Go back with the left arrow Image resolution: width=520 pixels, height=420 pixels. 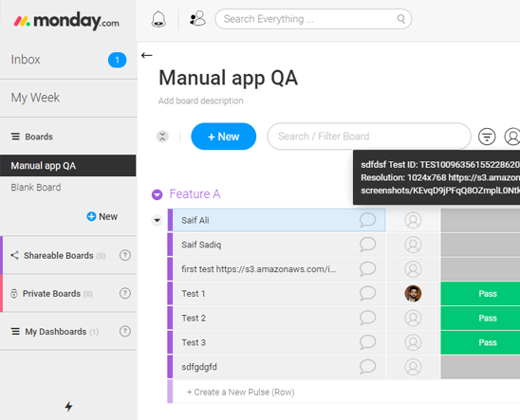tap(146, 55)
